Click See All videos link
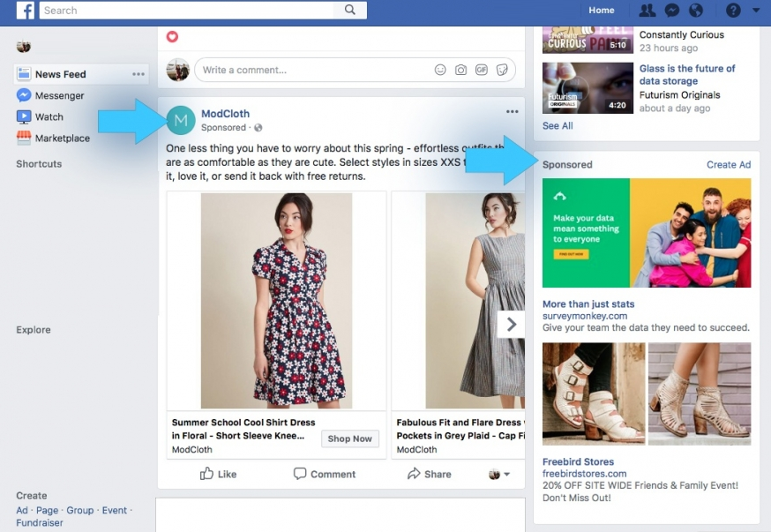Image resolution: width=771 pixels, height=532 pixels. (x=558, y=126)
